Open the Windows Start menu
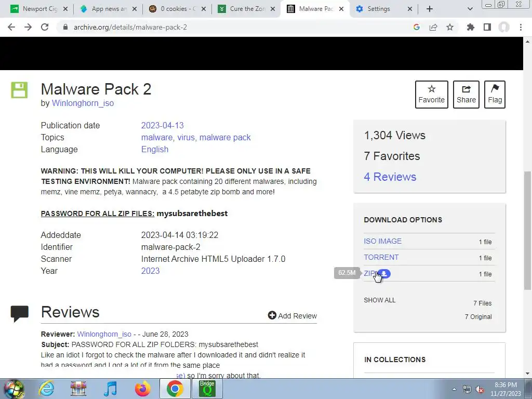 (x=14, y=389)
